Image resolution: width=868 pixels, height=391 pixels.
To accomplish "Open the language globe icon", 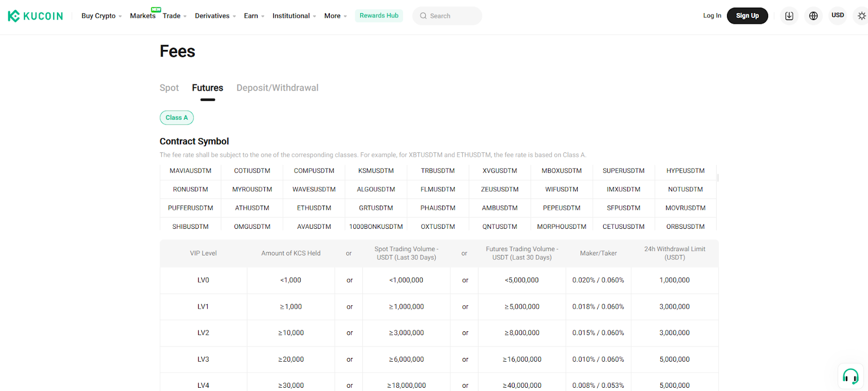I will pyautogui.click(x=813, y=16).
